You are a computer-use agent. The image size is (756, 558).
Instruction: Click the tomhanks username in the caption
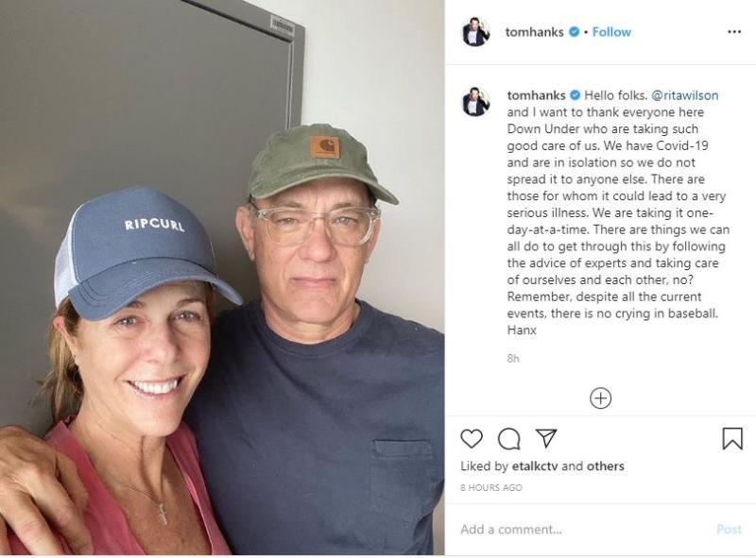(536, 95)
